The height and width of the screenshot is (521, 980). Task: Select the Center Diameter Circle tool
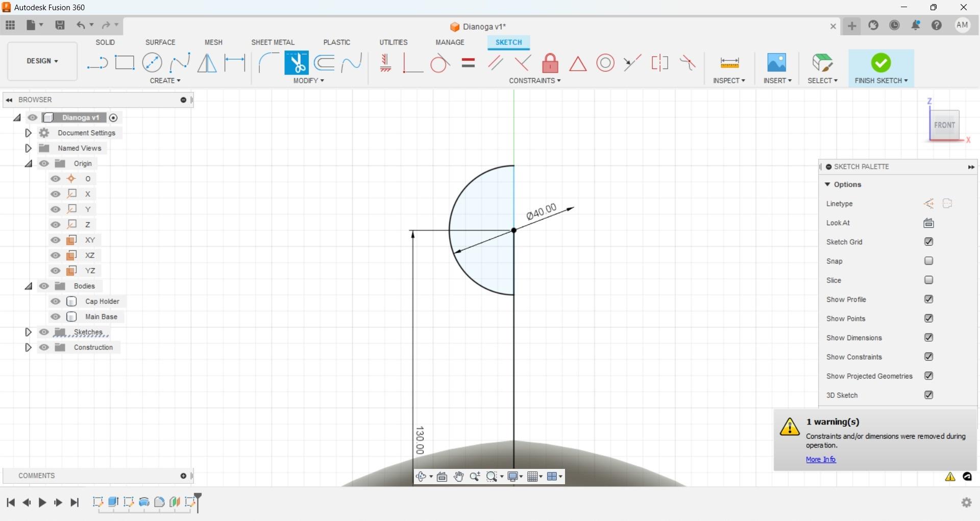point(152,63)
